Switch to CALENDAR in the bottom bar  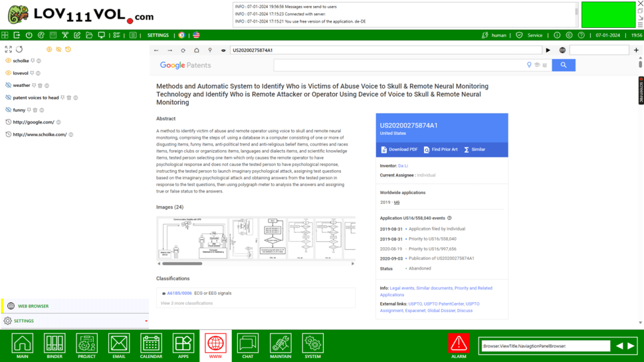click(151, 346)
